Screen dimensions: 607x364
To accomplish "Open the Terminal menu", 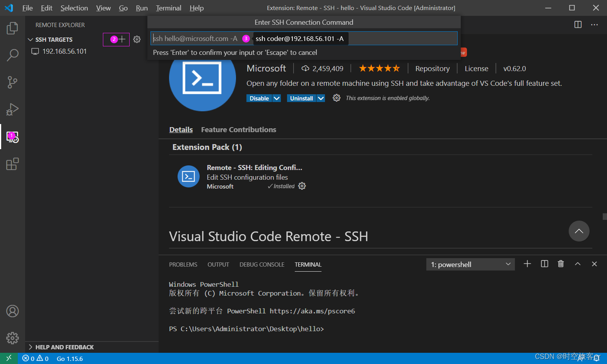I will [169, 8].
